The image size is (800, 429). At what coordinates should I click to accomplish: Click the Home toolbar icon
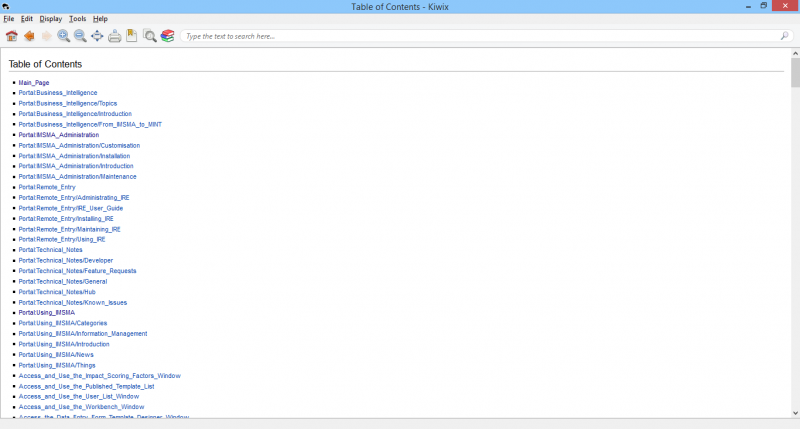(x=11, y=36)
